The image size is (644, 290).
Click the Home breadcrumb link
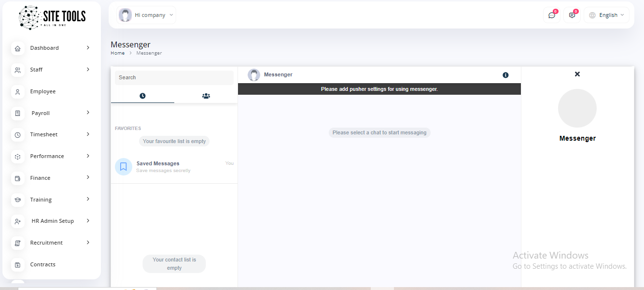point(117,53)
